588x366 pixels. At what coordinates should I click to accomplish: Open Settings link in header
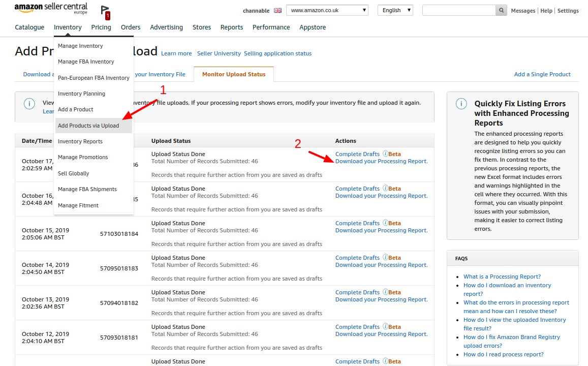568,11
